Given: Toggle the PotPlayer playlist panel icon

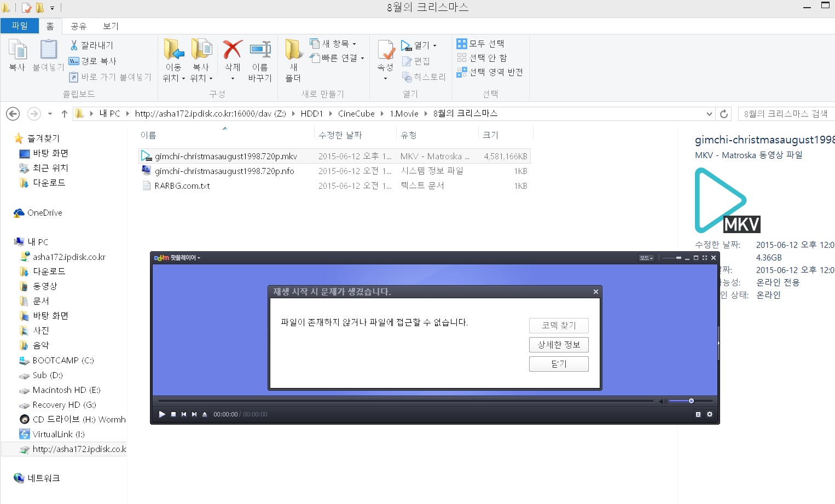Looking at the screenshot, I should 698,414.
